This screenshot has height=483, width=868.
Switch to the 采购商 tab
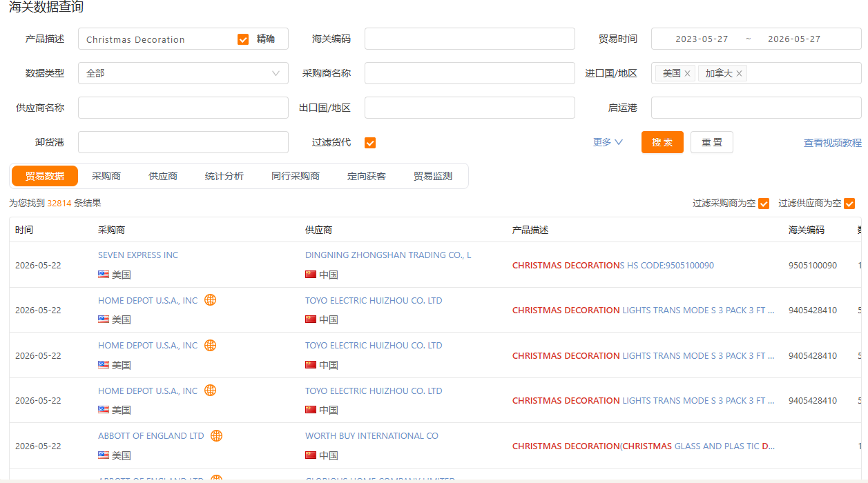(x=106, y=176)
